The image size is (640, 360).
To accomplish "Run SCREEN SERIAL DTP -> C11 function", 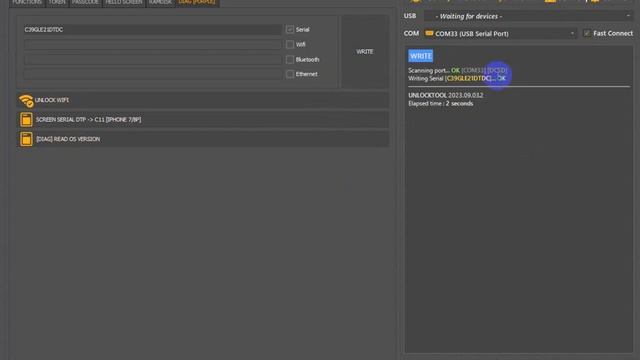I will [202, 120].
